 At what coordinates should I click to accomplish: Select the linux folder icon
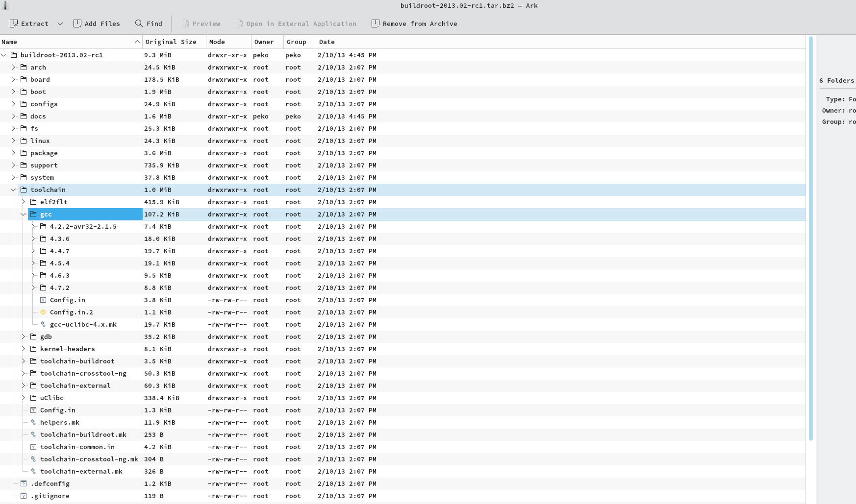[24, 141]
